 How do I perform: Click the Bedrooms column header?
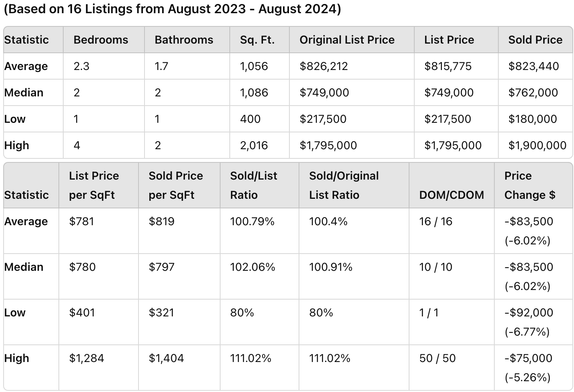(101, 40)
